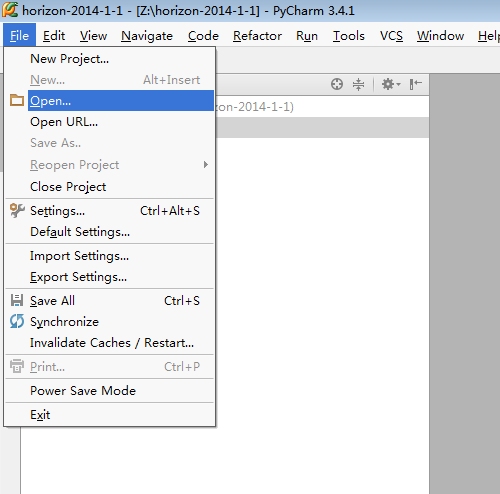
Task: Open the Tools menu
Action: [349, 36]
